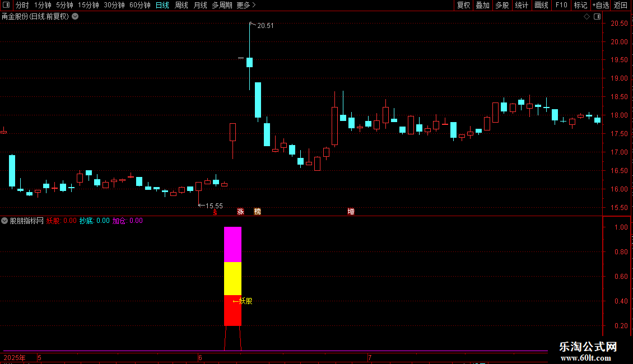The height and width of the screenshot is (364, 633).
Task: Click the magenta segment of the indicator bar
Action: 233,245
